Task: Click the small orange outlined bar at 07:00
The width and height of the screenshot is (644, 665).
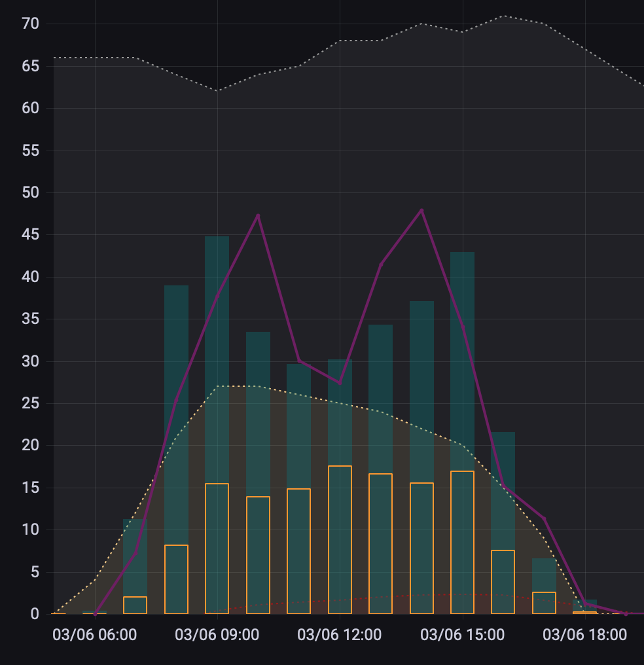Action: [135, 605]
